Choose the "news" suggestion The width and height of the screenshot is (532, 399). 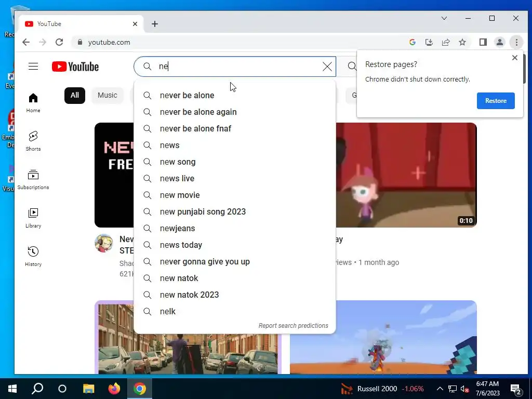tap(235, 145)
